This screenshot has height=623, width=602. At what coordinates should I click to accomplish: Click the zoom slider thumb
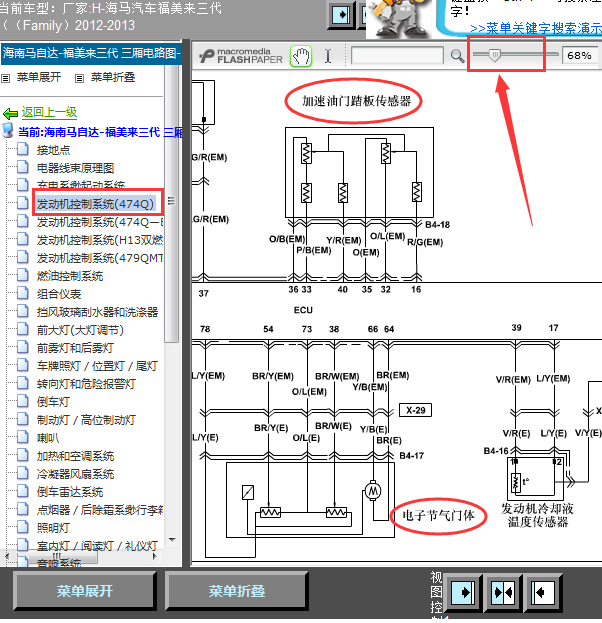pyautogui.click(x=494, y=55)
